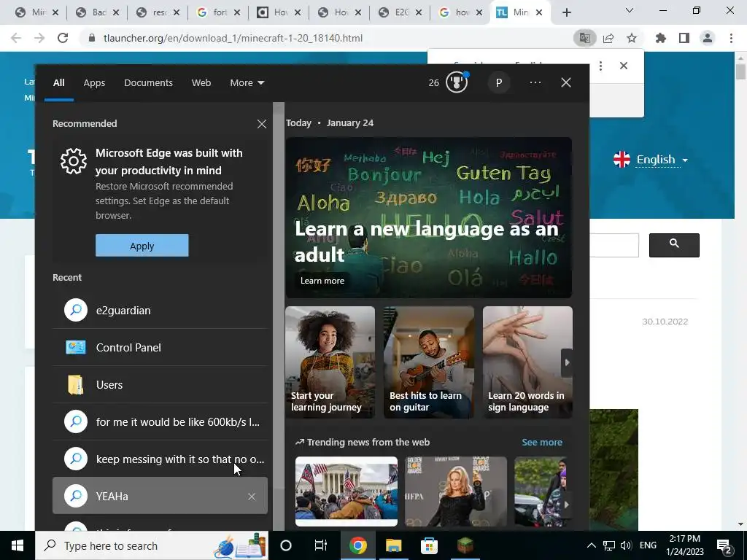The image size is (747, 560).
Task: Remove YEAHa from recent searches
Action: coord(252,497)
